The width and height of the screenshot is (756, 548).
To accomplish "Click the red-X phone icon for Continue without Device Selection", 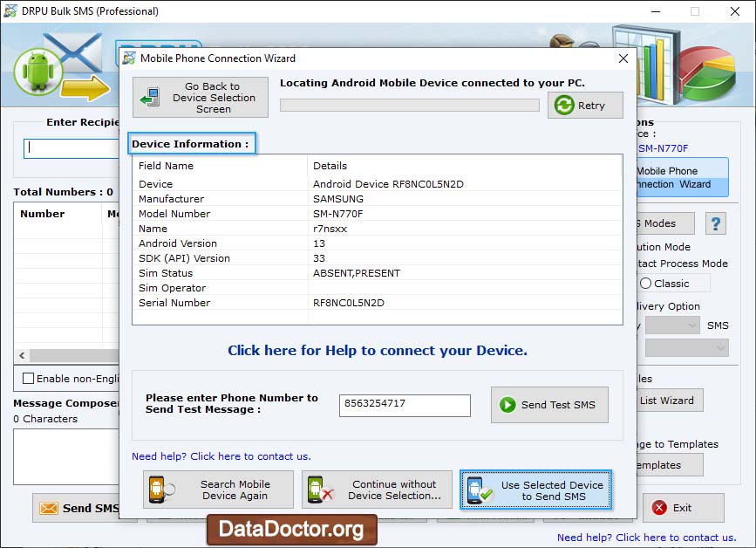I will (319, 490).
